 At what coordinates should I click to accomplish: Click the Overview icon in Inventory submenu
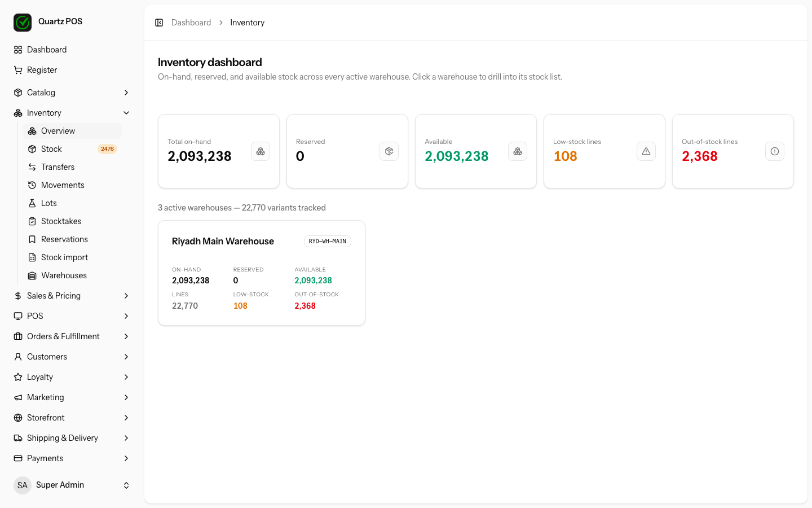[x=32, y=131]
